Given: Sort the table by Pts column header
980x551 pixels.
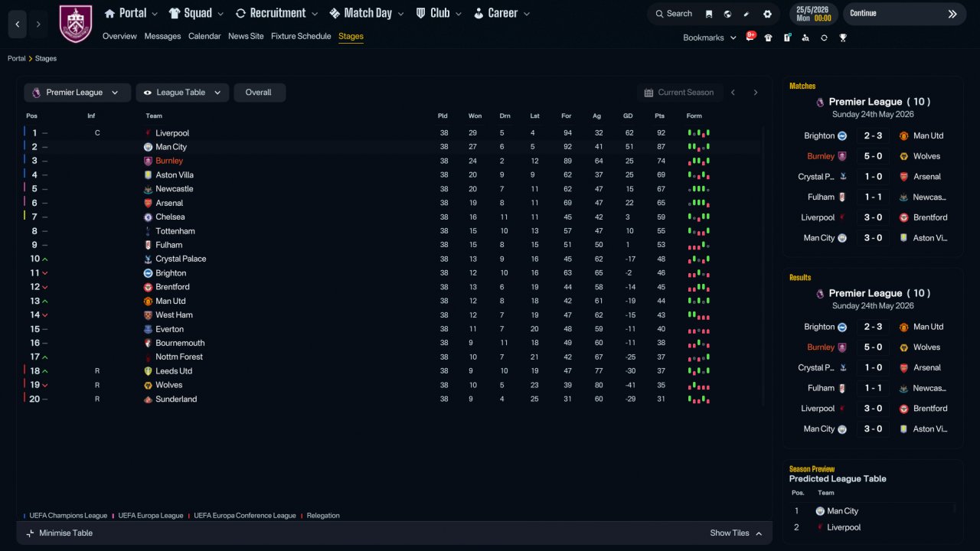Looking at the screenshot, I should 659,116.
